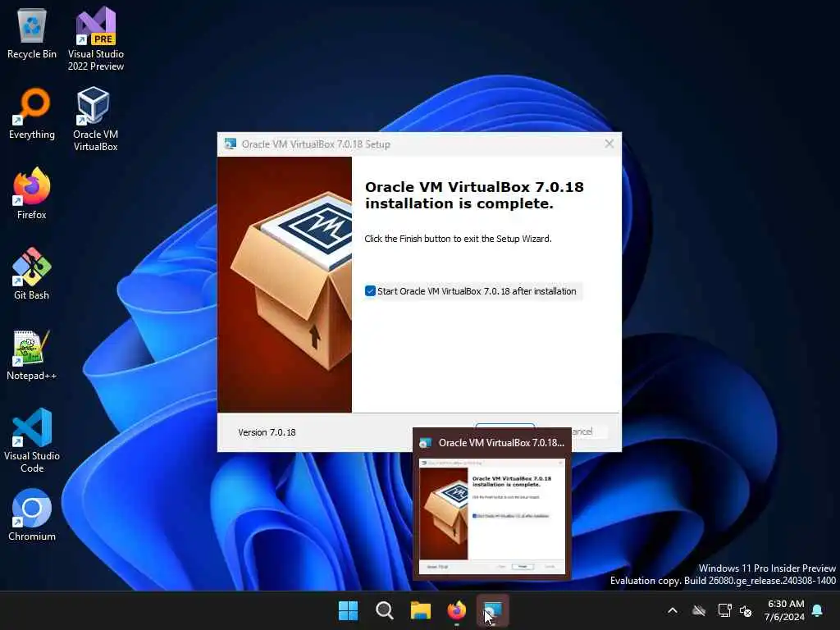This screenshot has height=630, width=840.
Task: Click the Version 7.0.18 label
Action: click(x=267, y=432)
